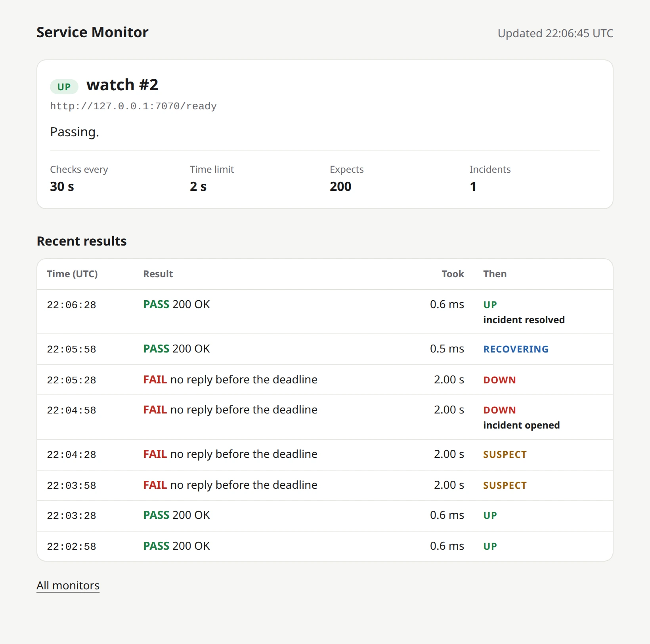Click the 0.6 ms duration at 22:06:28
The image size is (650, 644).
click(x=447, y=305)
